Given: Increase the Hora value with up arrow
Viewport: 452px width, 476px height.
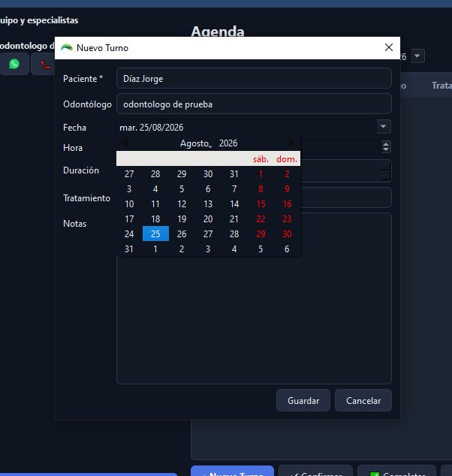Looking at the screenshot, I should coord(385,144).
